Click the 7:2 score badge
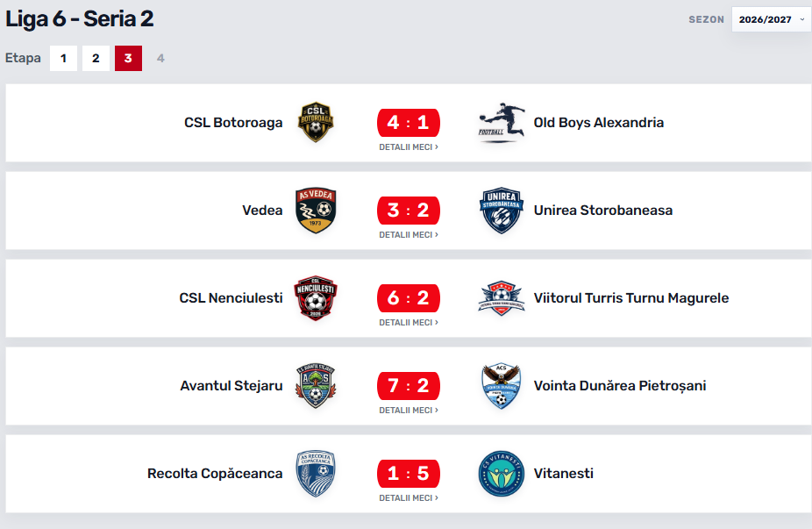The width and height of the screenshot is (812, 529). click(409, 385)
